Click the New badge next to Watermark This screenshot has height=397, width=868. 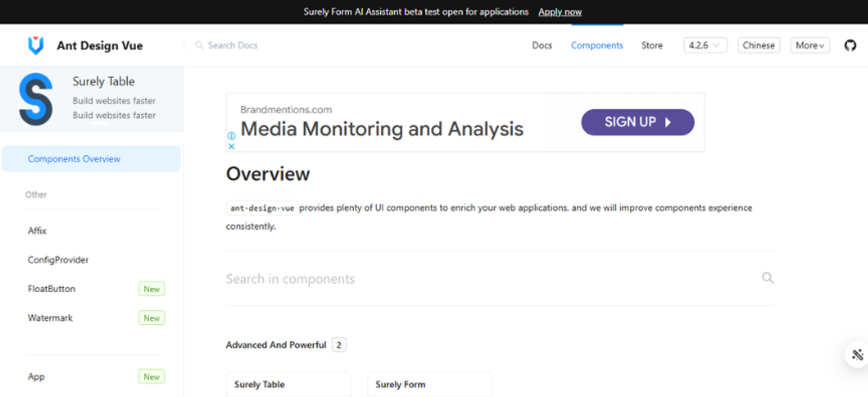coord(151,318)
